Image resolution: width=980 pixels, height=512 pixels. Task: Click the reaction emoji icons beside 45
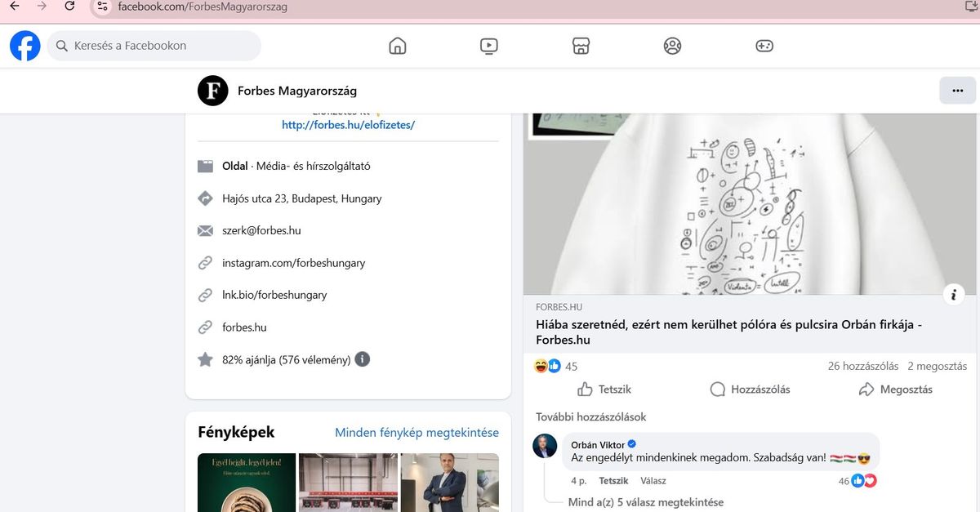pos(548,366)
